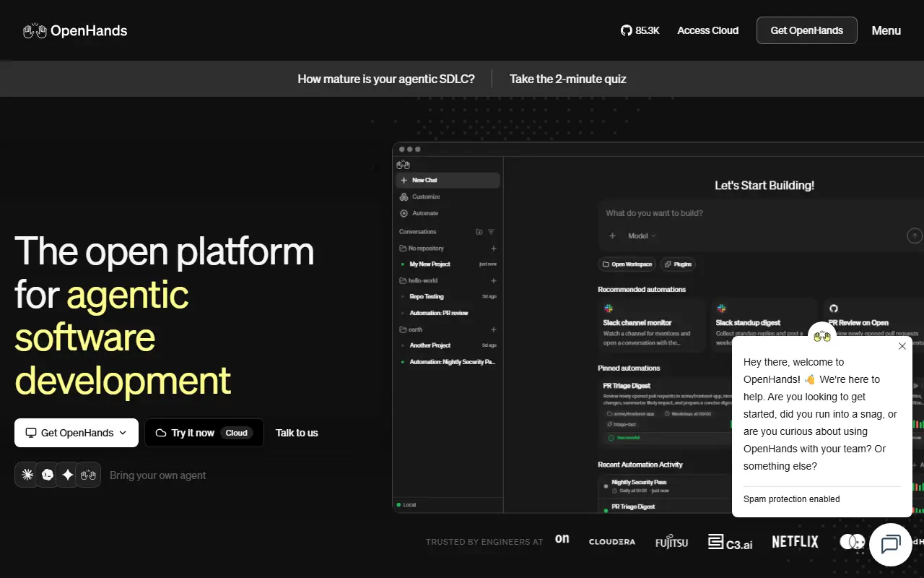Open the chat widget bubble icon
This screenshot has height=578, width=924.
click(x=891, y=544)
